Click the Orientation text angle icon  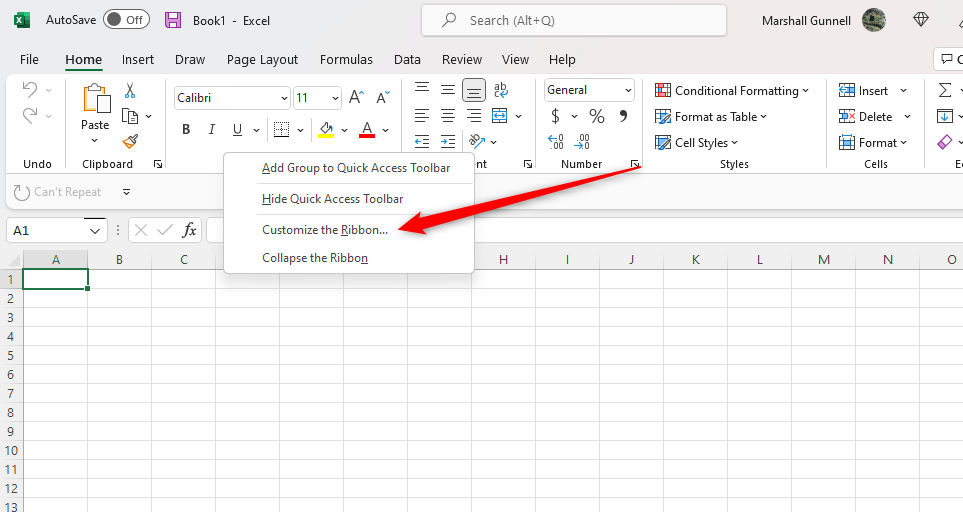pyautogui.click(x=477, y=142)
